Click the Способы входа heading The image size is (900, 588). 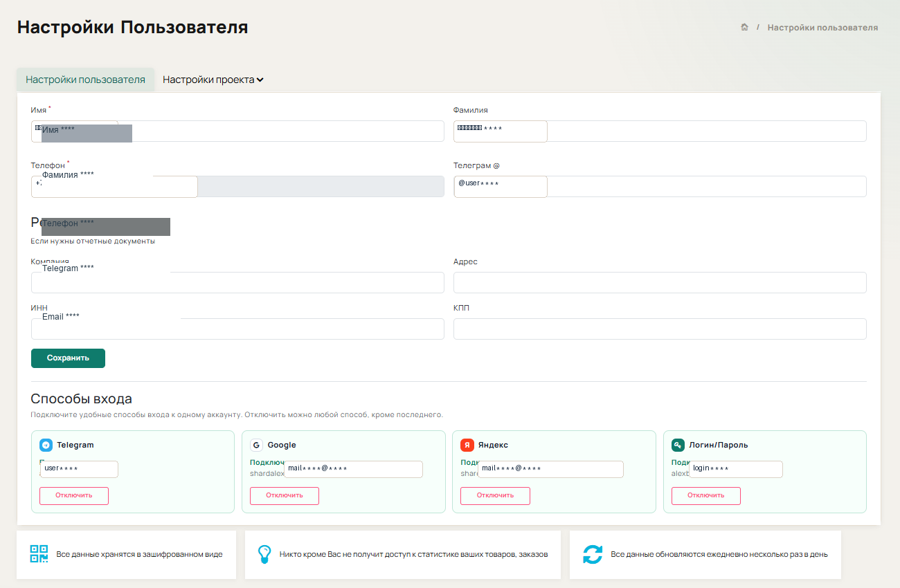point(81,399)
